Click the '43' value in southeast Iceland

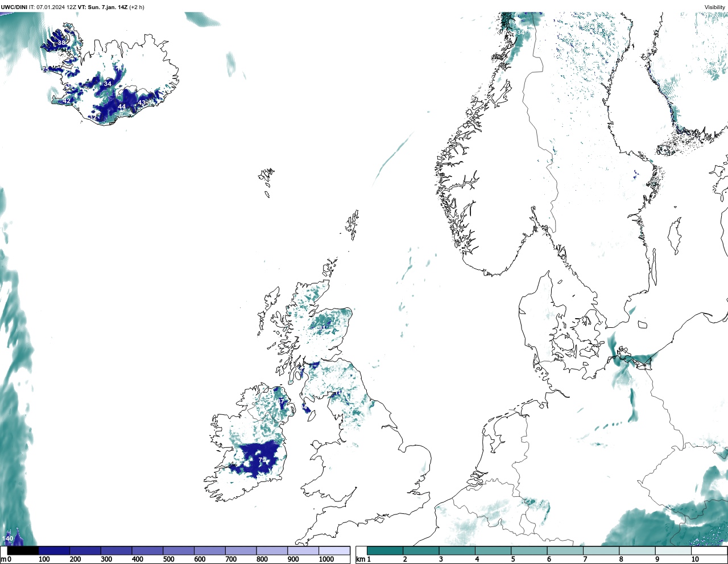[x=142, y=102]
